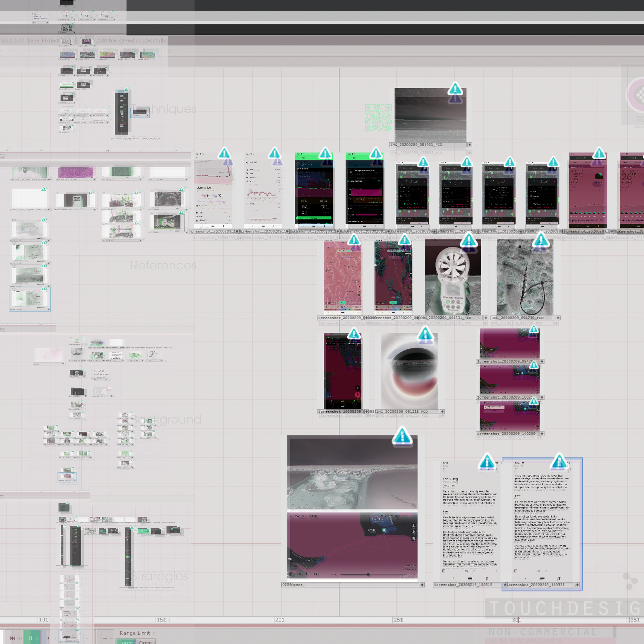Click frame 151 on the timeline ruler
The image size is (644, 644).
point(161,620)
